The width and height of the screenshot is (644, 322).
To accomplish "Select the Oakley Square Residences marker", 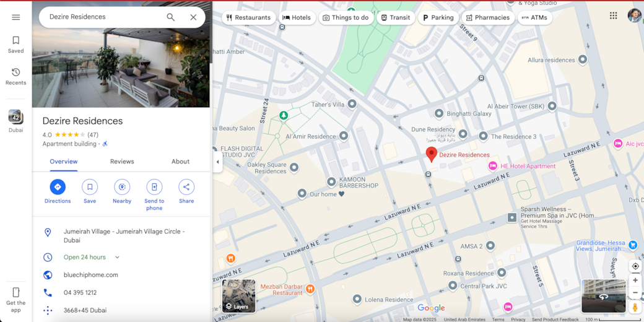I will [294, 168].
